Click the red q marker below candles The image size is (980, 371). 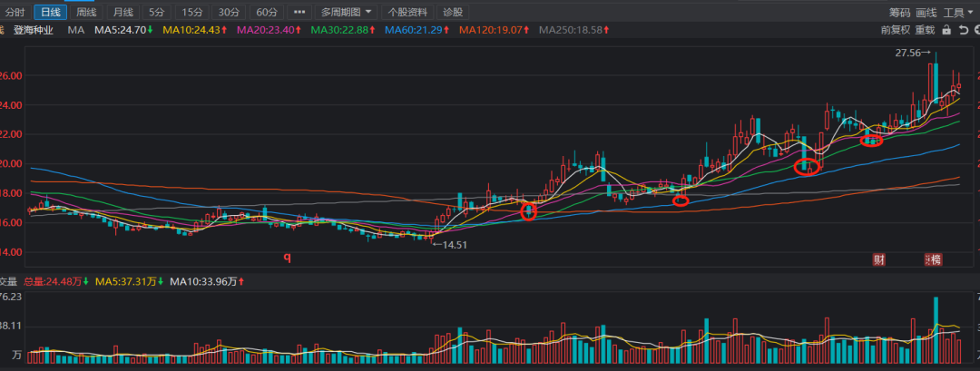(x=288, y=257)
